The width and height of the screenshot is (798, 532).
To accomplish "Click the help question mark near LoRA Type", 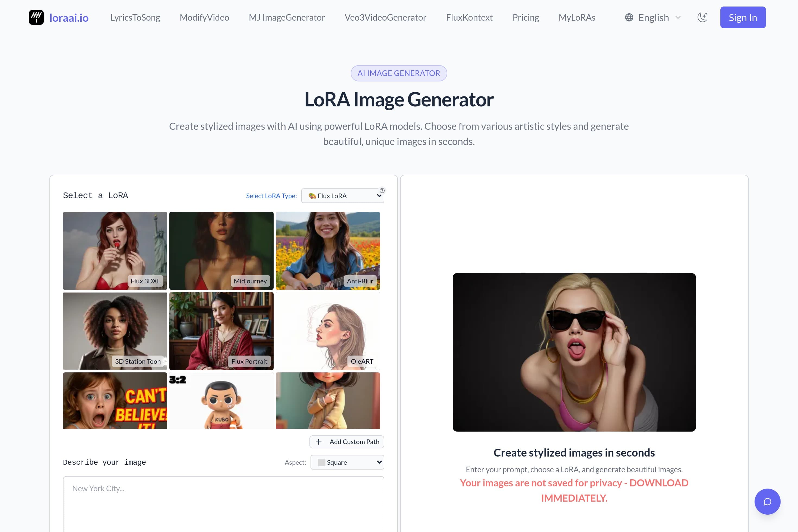I will [x=382, y=190].
